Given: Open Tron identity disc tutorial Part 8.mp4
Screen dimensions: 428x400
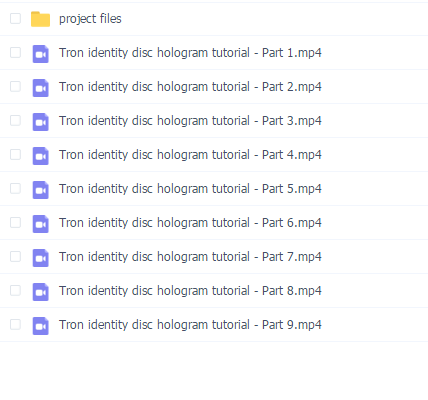Looking at the screenshot, I should tap(190, 291).
